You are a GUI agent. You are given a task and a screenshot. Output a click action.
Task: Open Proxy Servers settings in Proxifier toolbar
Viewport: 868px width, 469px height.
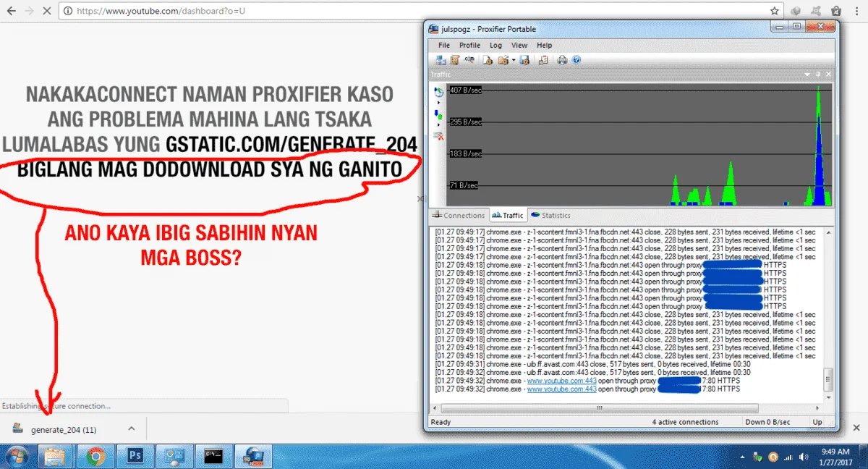(x=441, y=60)
